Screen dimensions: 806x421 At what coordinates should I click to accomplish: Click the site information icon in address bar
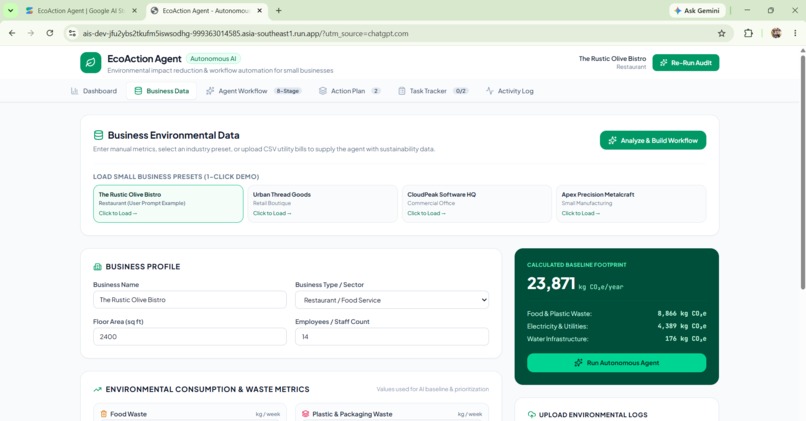tap(72, 33)
